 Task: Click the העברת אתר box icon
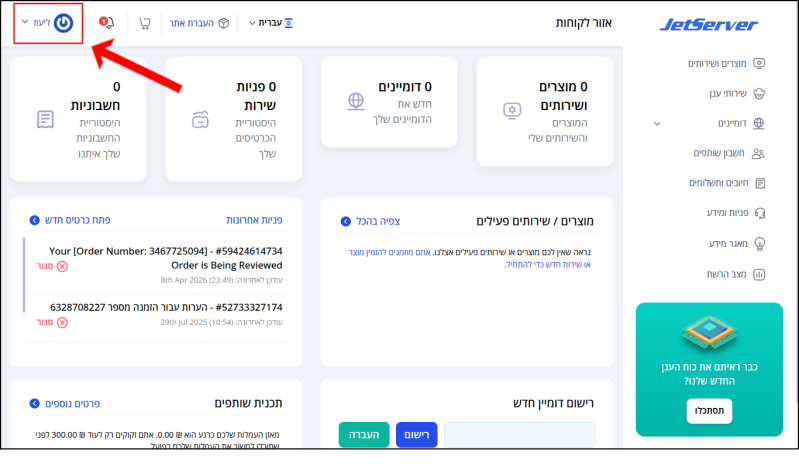tap(224, 23)
